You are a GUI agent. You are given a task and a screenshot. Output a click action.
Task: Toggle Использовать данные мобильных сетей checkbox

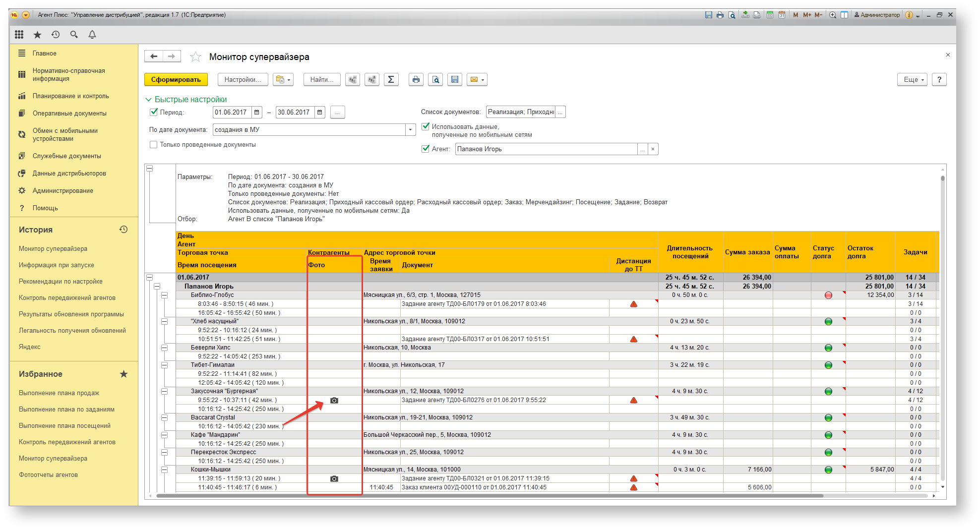click(426, 126)
